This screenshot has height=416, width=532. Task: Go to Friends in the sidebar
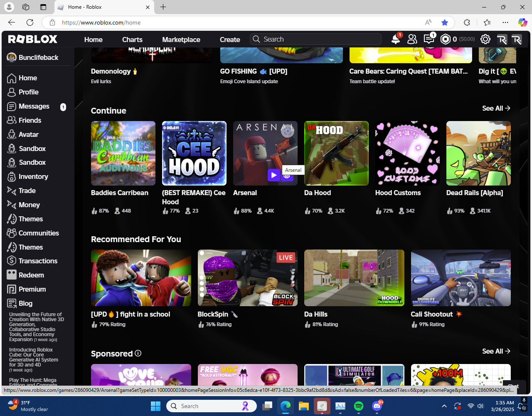coord(30,120)
